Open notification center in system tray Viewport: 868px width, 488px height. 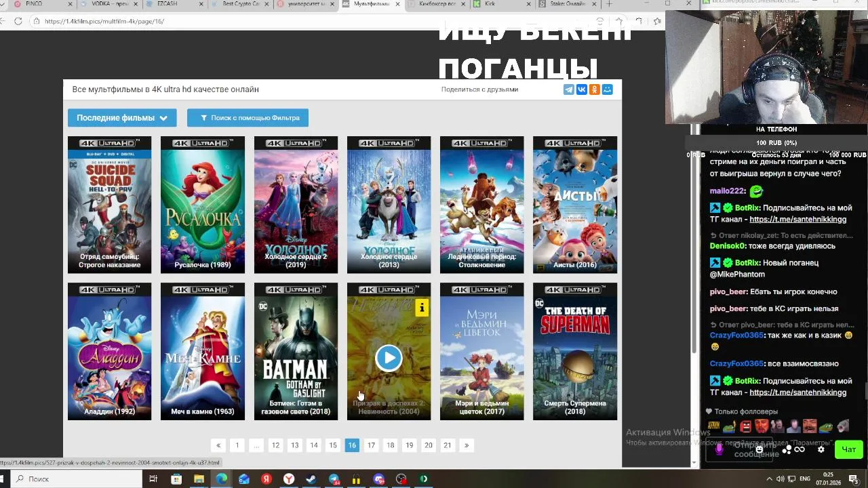(854, 479)
